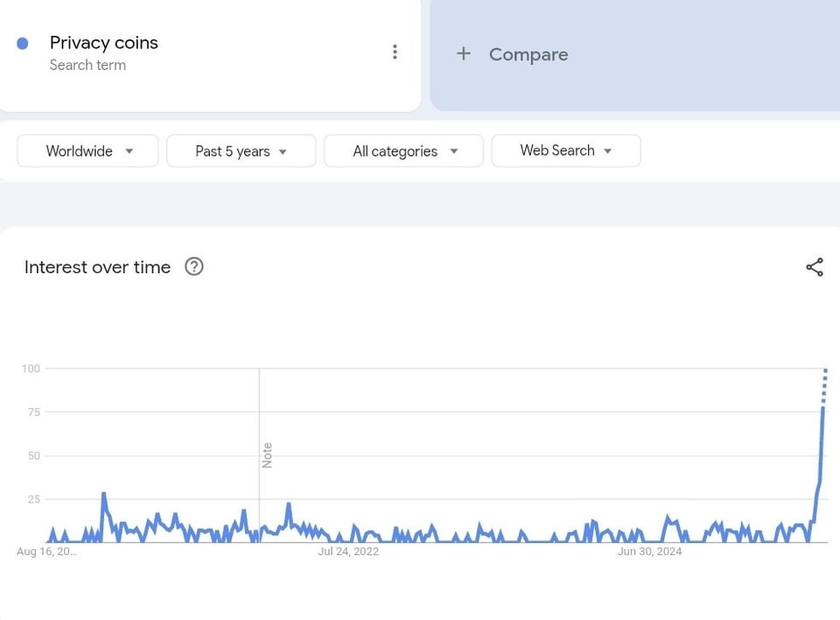Screen dimensions: 840x620
Task: Click the Interest over time heading
Action: (97, 267)
